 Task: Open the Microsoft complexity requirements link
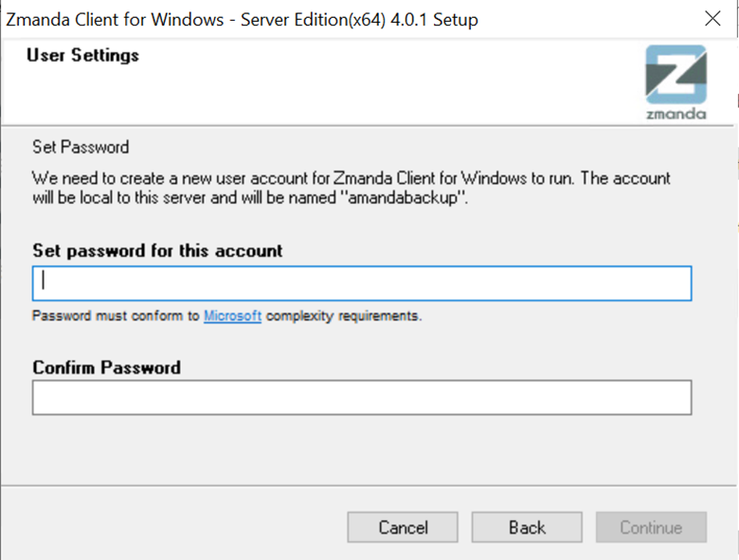point(232,316)
